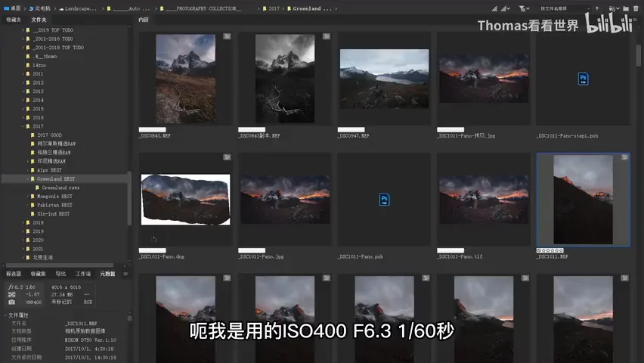
Task: Open the metadata panel menu icon
Action: point(125,274)
